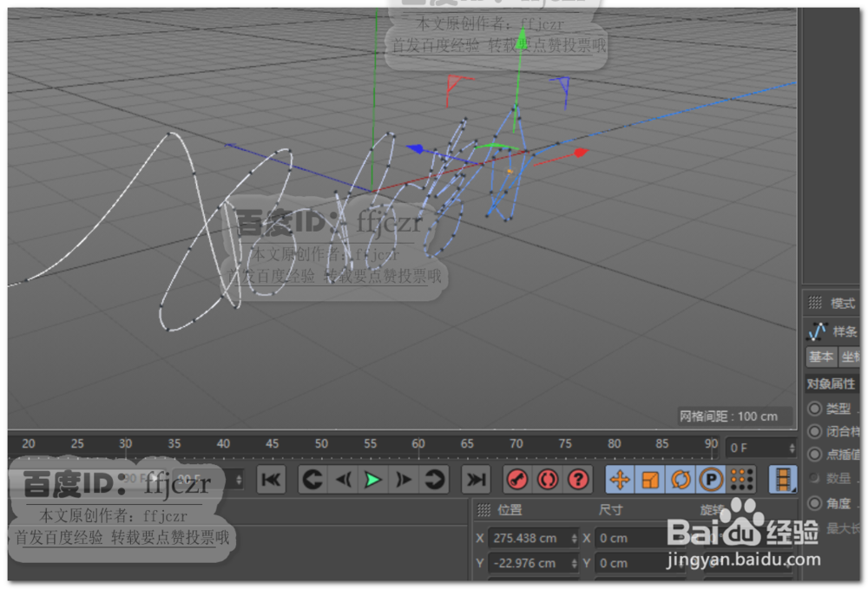Click the 网格间距 : 100 cm label
The height and width of the screenshot is (589, 868).
click(728, 416)
